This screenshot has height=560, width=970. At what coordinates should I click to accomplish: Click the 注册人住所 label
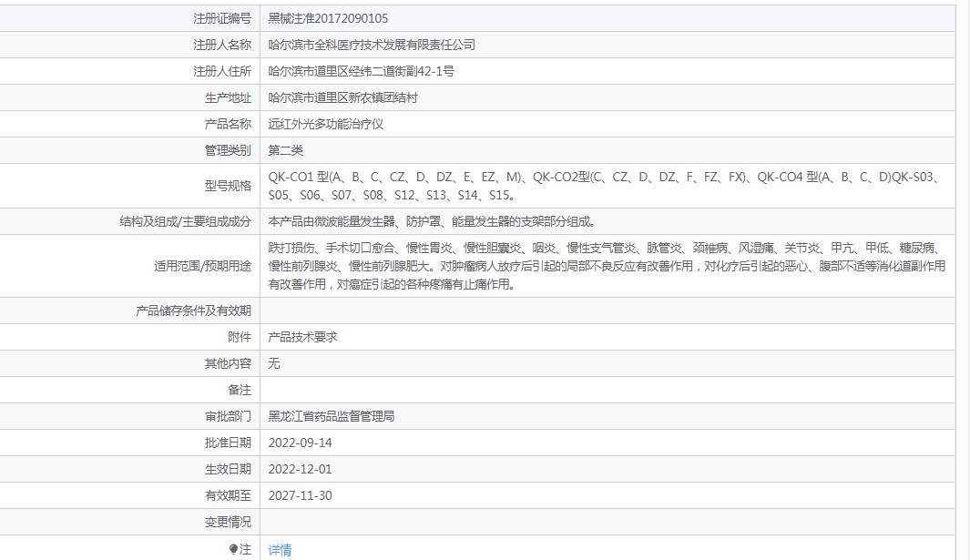click(x=222, y=71)
